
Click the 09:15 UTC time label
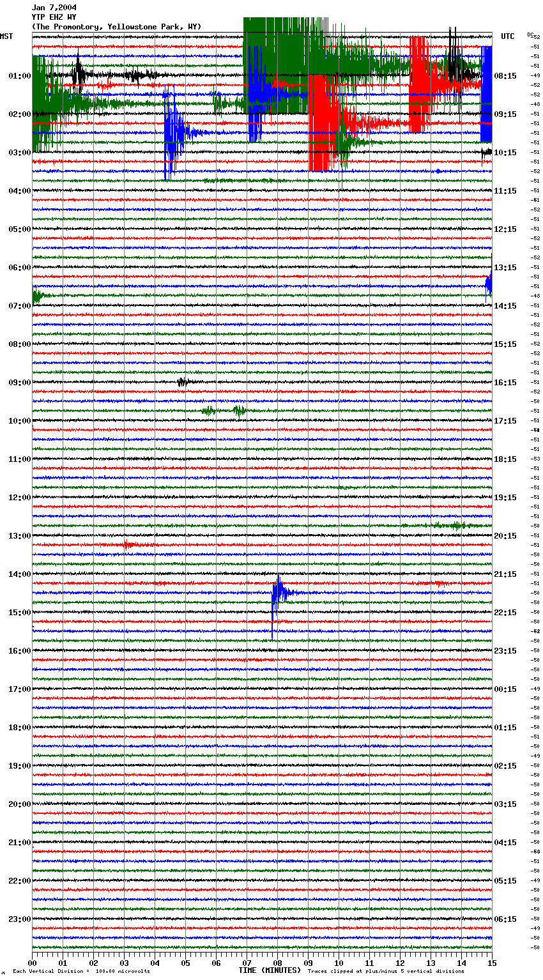tap(505, 114)
